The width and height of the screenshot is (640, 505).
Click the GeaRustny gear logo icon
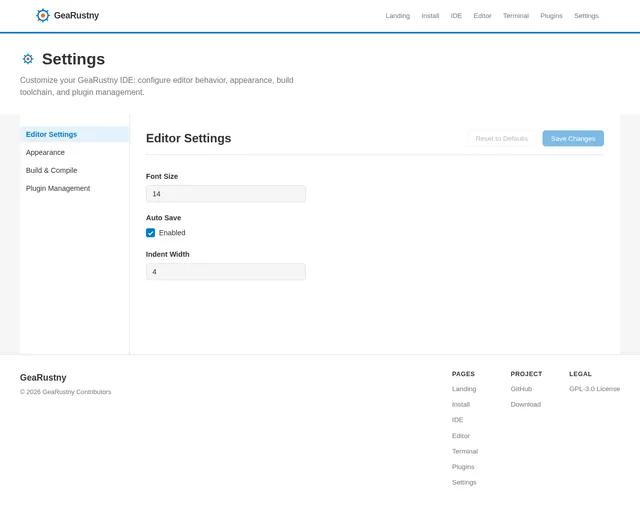tap(42, 16)
